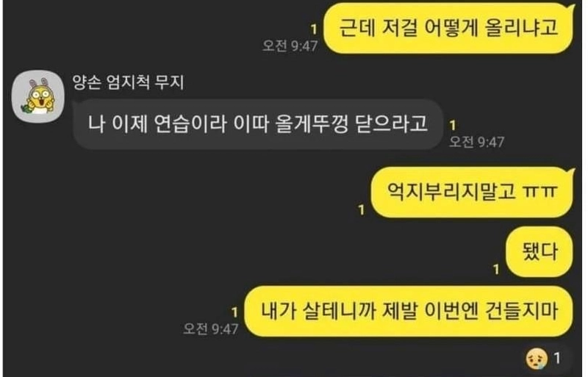This screenshot has width=588, height=377.
Task: Click unread count beside '내가 살테니까' message
Action: pos(234,312)
